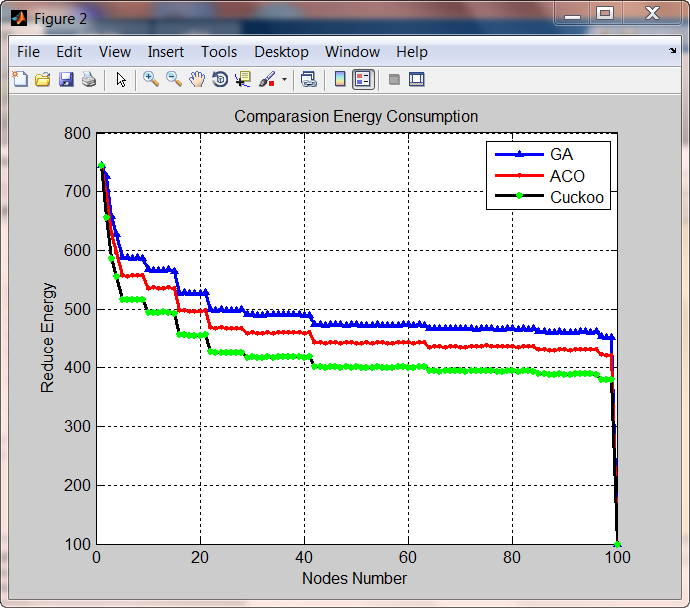690x608 pixels.
Task: Open a file with the Open icon
Action: tap(43, 80)
